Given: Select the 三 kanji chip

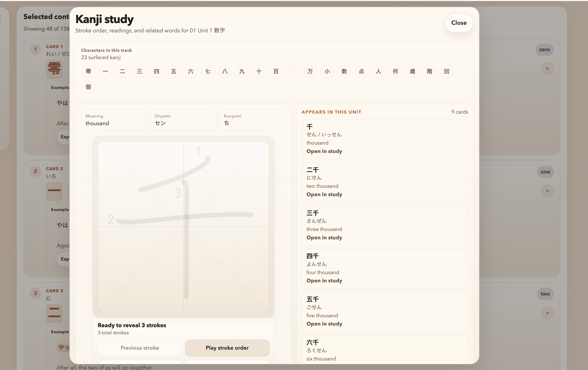Looking at the screenshot, I should [139, 71].
